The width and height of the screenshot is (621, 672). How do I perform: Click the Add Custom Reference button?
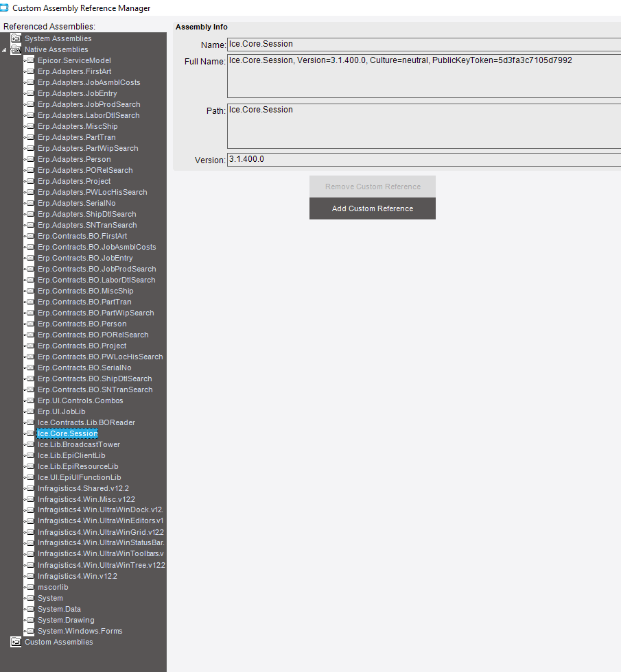pyautogui.click(x=372, y=208)
